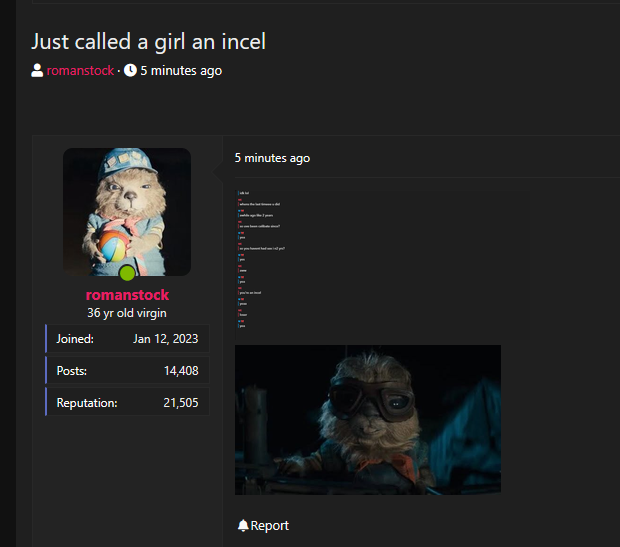View the 14,408 posts count
The image size is (620, 547).
[181, 371]
